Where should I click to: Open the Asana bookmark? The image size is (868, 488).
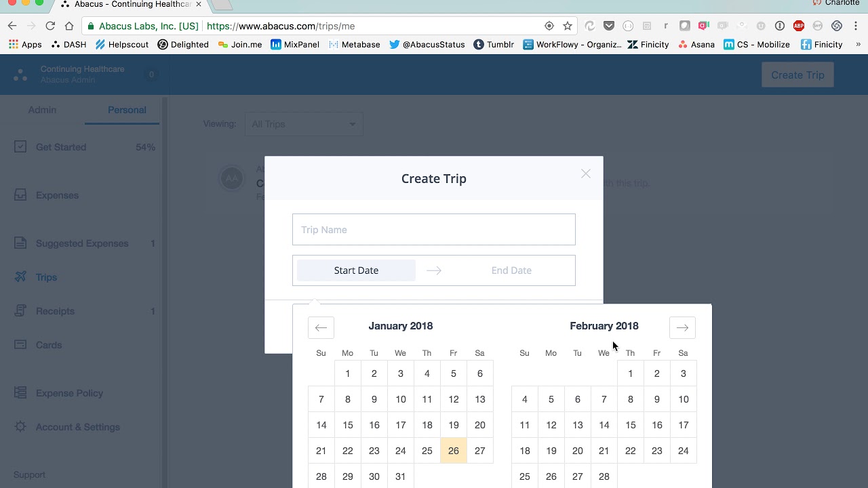[696, 44]
